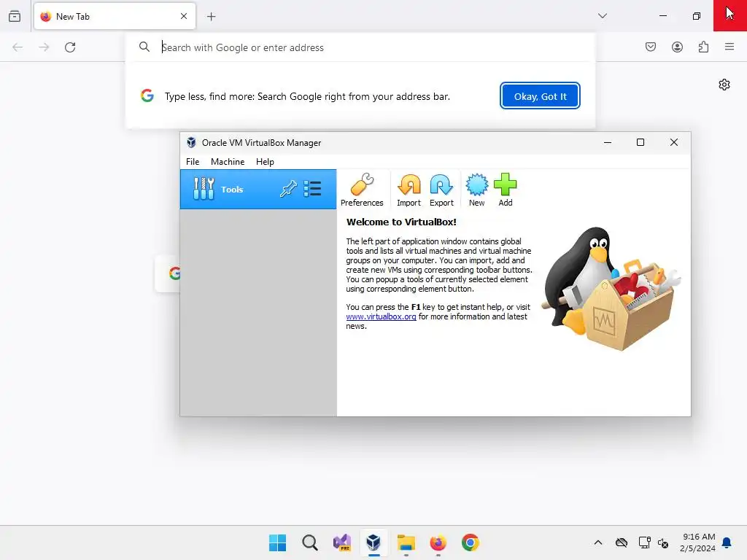Open Windows taskbar Search
747x560 pixels.
click(309, 542)
